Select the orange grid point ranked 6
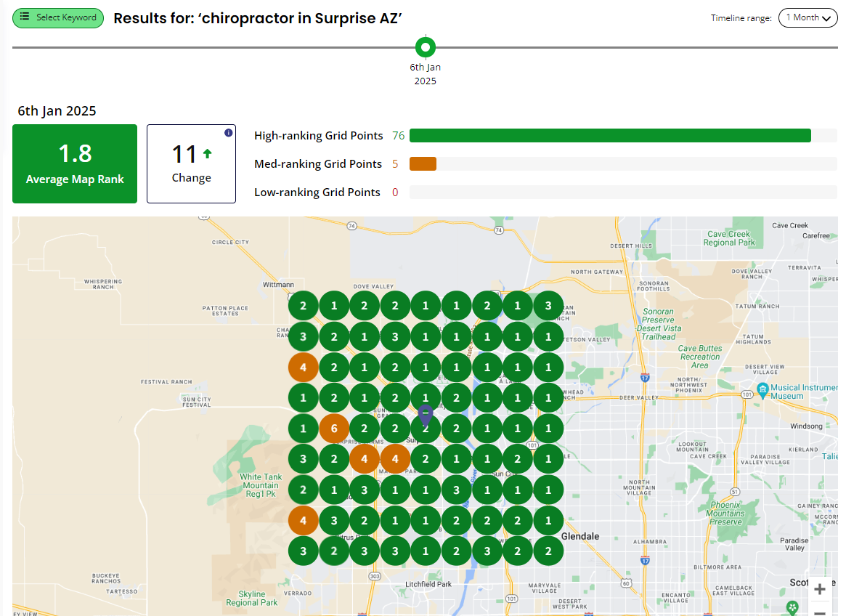This screenshot has width=846, height=616. 334,429
